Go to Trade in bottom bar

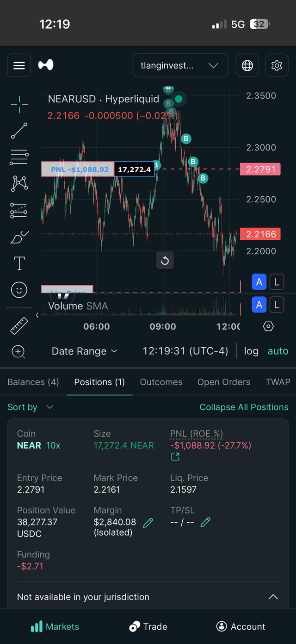click(148, 626)
